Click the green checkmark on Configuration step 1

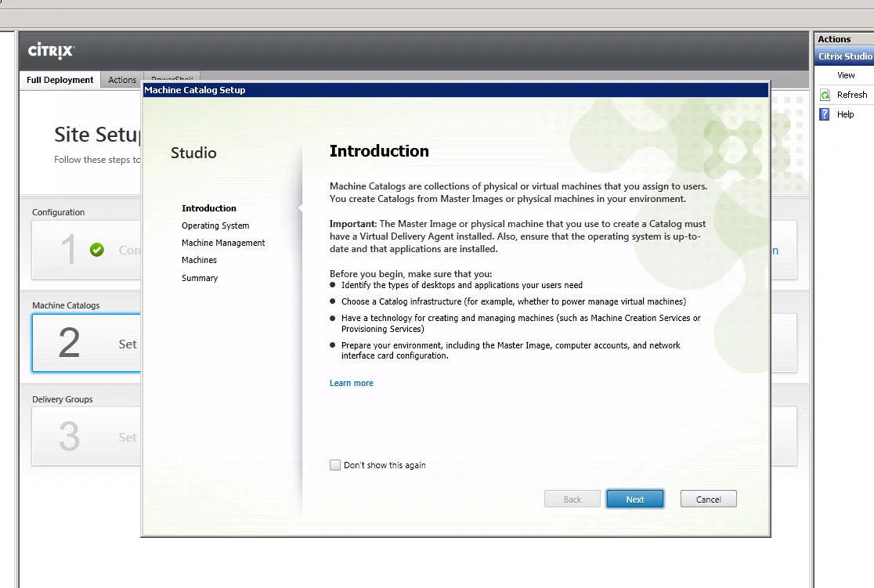click(96, 250)
